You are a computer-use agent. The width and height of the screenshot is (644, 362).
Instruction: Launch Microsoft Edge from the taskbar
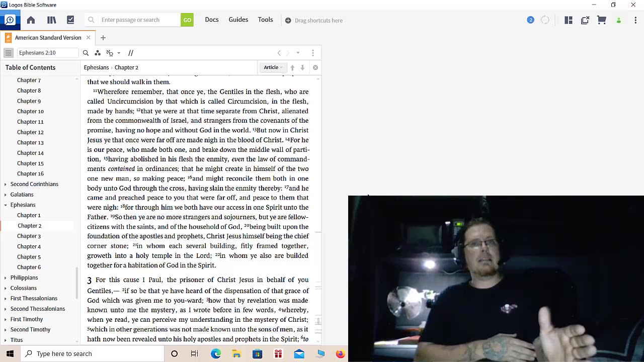pos(216,353)
